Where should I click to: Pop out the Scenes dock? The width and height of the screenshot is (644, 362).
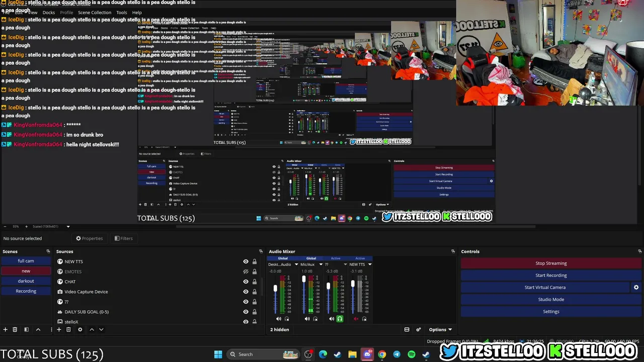pyautogui.click(x=48, y=251)
